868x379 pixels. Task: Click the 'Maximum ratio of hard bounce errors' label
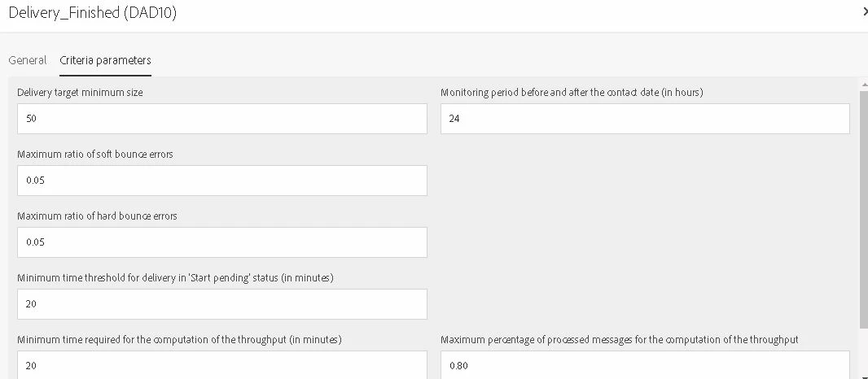coord(97,216)
